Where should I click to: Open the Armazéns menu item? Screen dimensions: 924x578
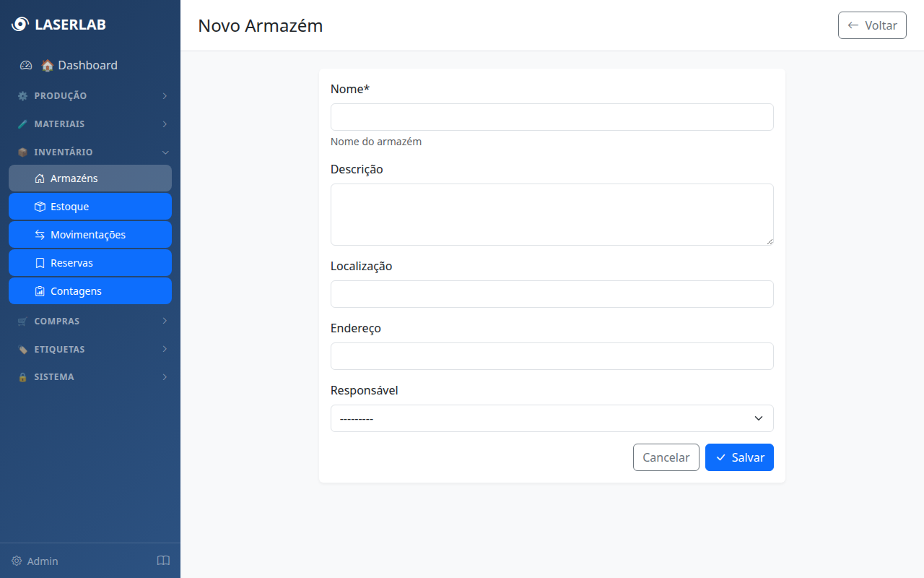(90, 178)
